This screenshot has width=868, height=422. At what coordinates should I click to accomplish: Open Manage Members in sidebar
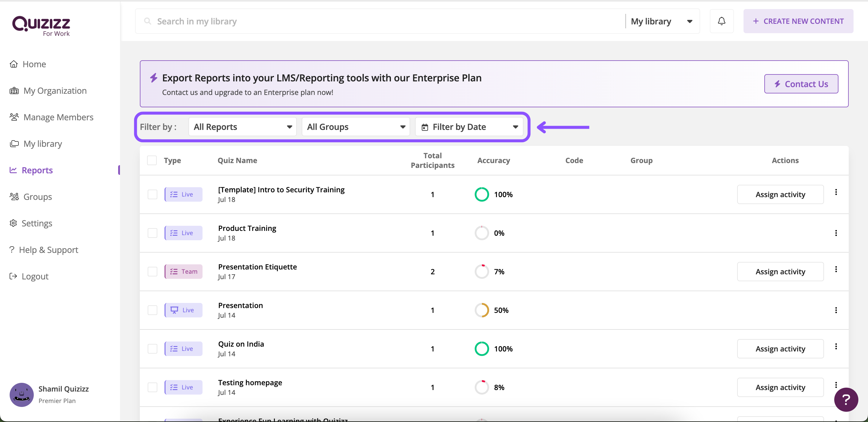[58, 117]
